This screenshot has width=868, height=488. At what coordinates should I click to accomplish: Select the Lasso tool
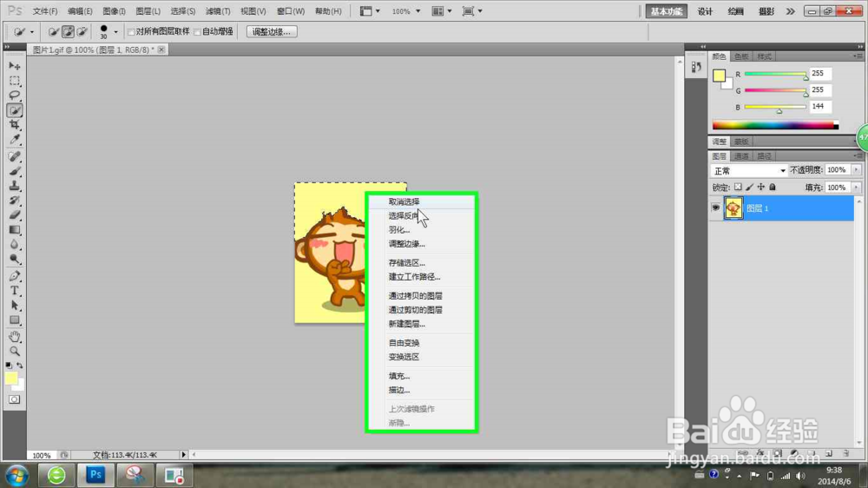click(15, 96)
